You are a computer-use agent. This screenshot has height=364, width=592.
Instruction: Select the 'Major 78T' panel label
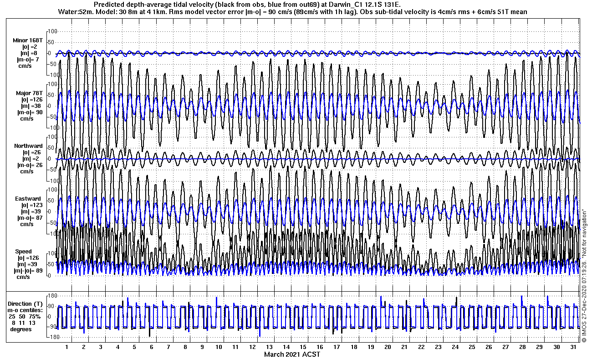pos(29,93)
